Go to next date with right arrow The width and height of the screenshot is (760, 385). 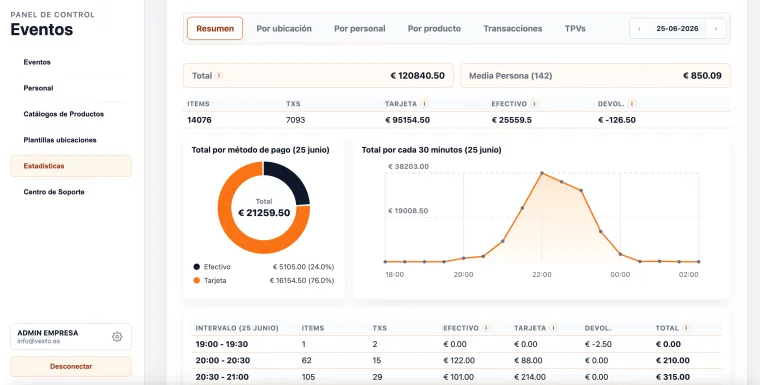(x=716, y=29)
